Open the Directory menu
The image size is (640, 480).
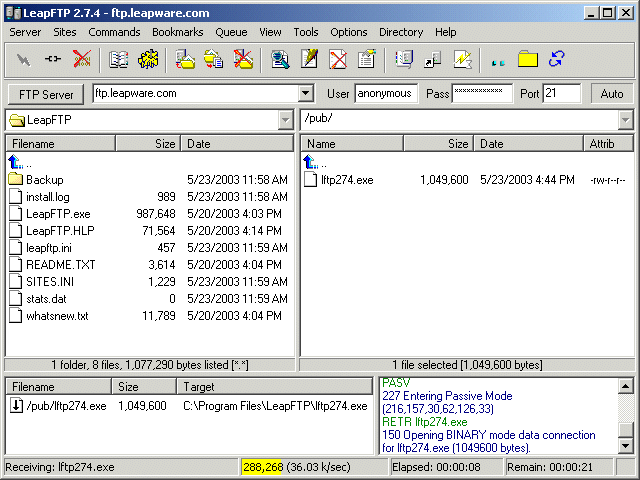coord(401,32)
